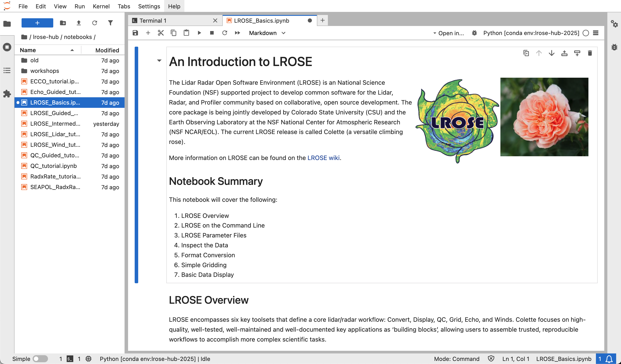The image size is (621, 364).
Task: Sort files by the Modified column
Action: (103, 50)
